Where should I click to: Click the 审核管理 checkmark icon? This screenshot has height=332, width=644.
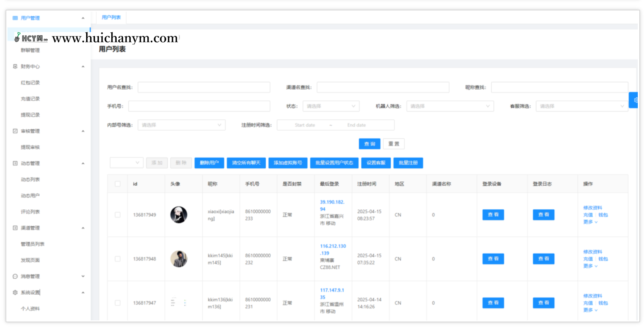point(15,131)
